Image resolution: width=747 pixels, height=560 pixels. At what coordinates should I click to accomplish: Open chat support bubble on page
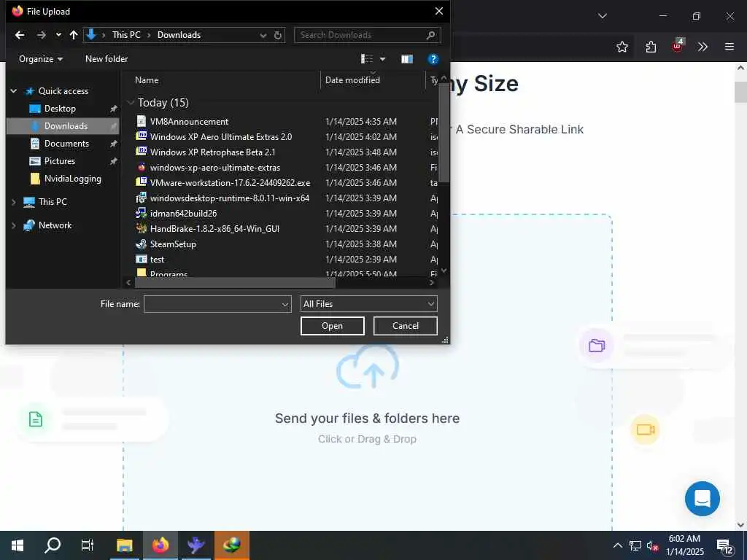(x=703, y=499)
